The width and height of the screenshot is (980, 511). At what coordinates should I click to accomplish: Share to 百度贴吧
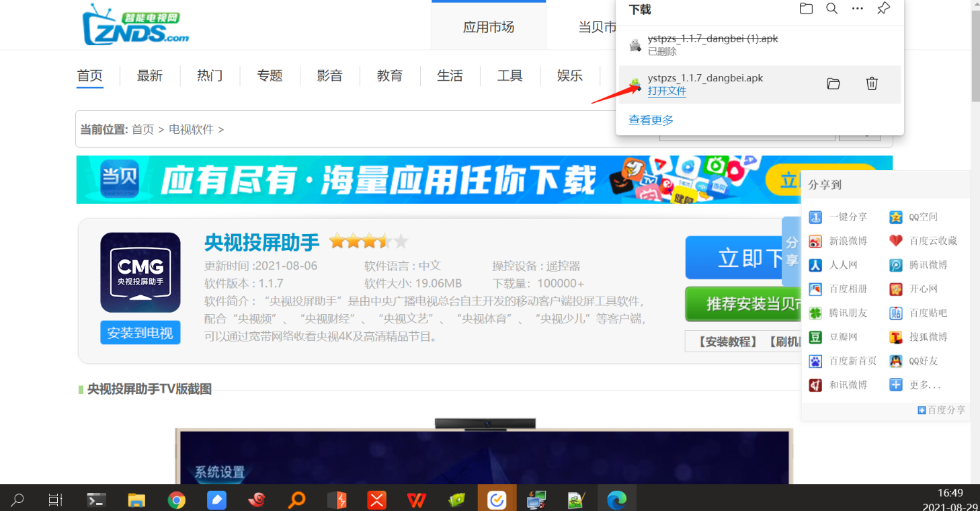918,313
